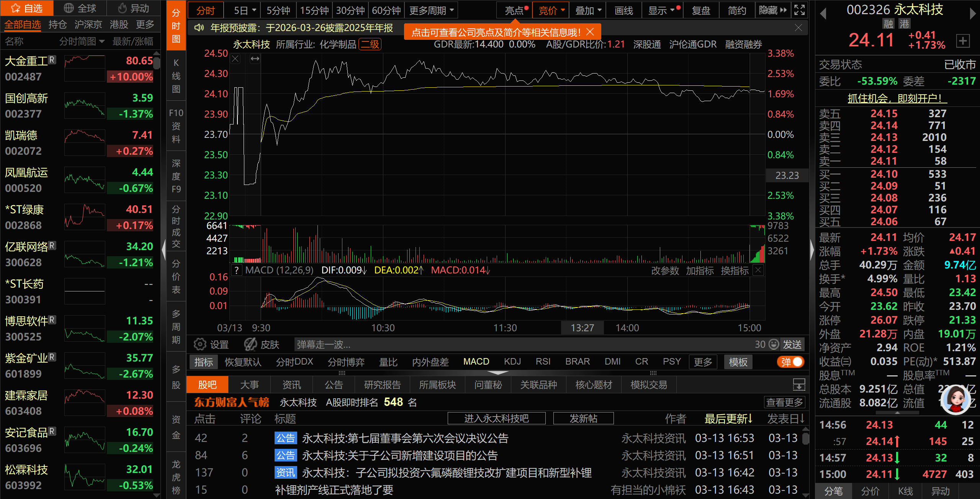Toggle the 隐藏 side panel button

point(772,10)
